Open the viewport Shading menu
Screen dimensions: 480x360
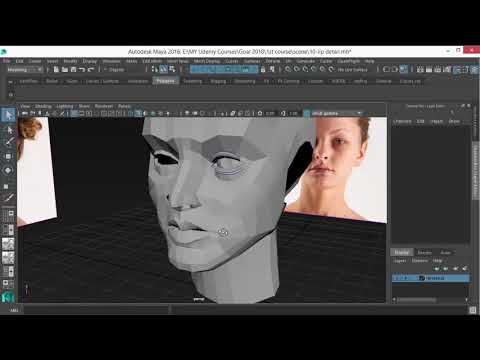43,106
